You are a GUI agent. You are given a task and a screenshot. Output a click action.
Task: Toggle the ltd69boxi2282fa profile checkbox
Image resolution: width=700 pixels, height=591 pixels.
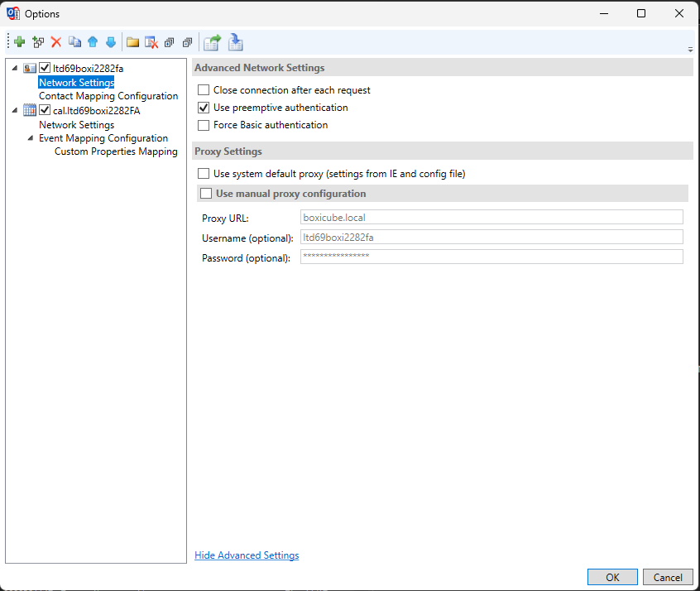pyautogui.click(x=45, y=68)
